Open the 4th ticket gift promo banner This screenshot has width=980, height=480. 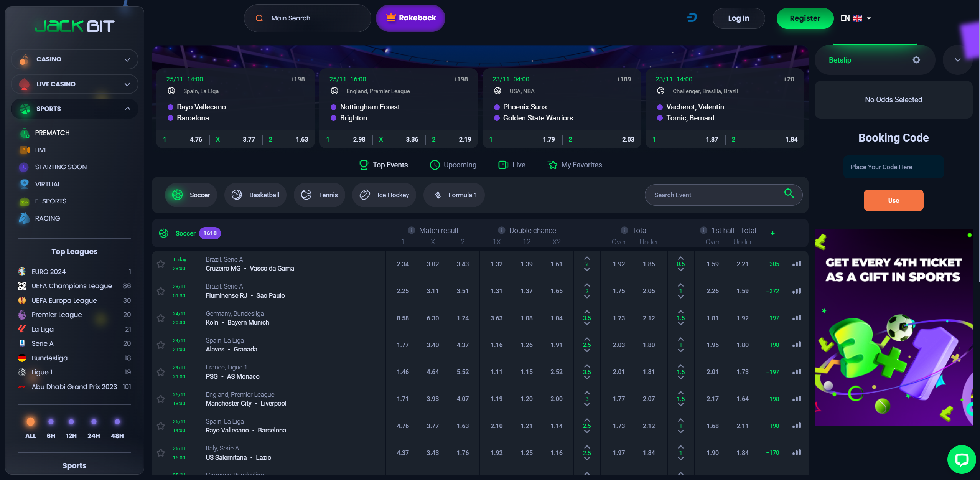pos(893,328)
